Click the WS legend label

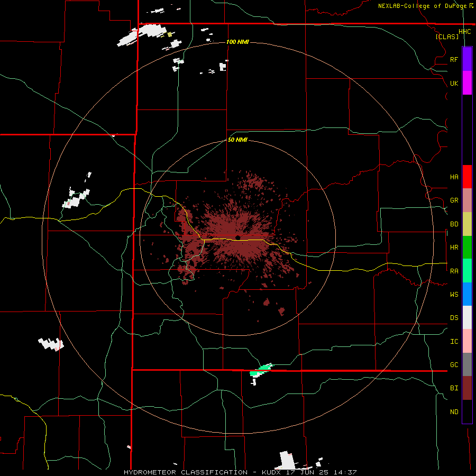tap(454, 295)
